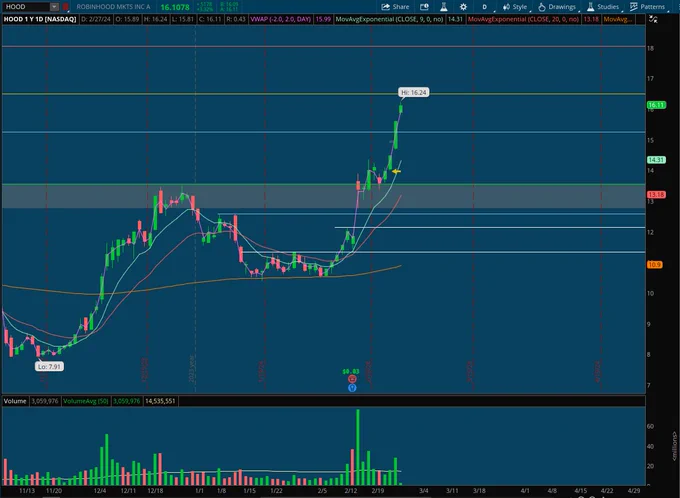The image size is (680, 498).
Task: Click the green MovAvgExponential (CLOSE, 9) study label
Action: [x=389, y=19]
